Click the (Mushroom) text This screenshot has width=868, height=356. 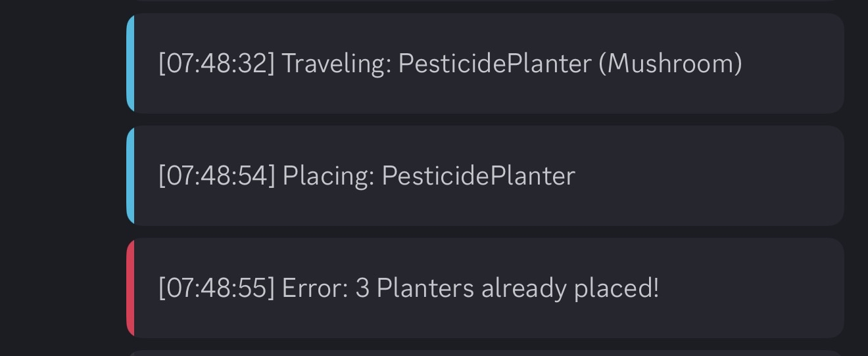670,64
